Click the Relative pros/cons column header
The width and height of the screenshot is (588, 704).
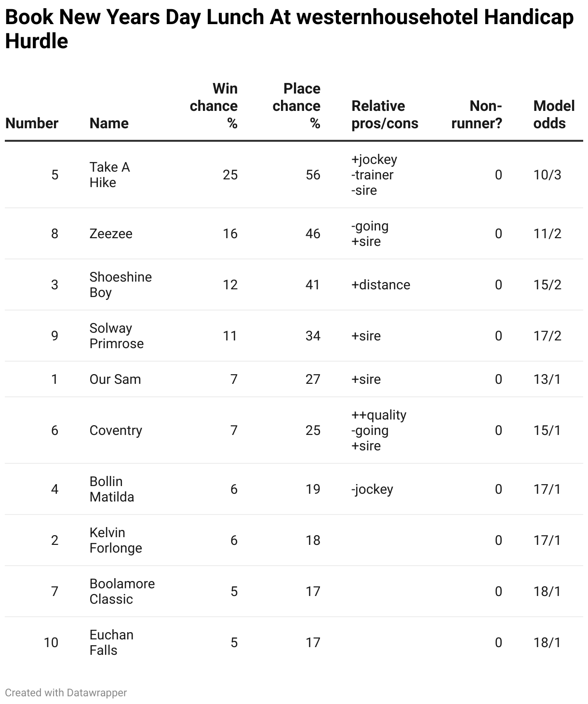385,115
